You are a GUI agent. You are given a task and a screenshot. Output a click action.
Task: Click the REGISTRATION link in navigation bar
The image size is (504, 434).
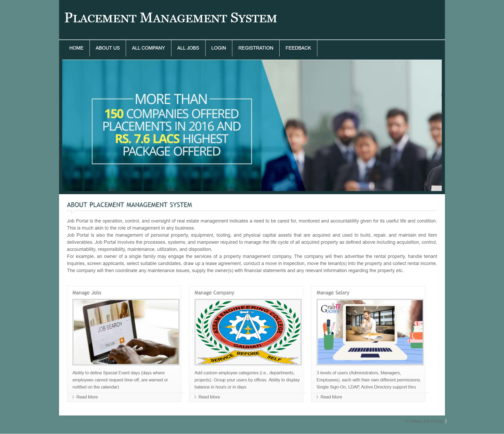255,48
